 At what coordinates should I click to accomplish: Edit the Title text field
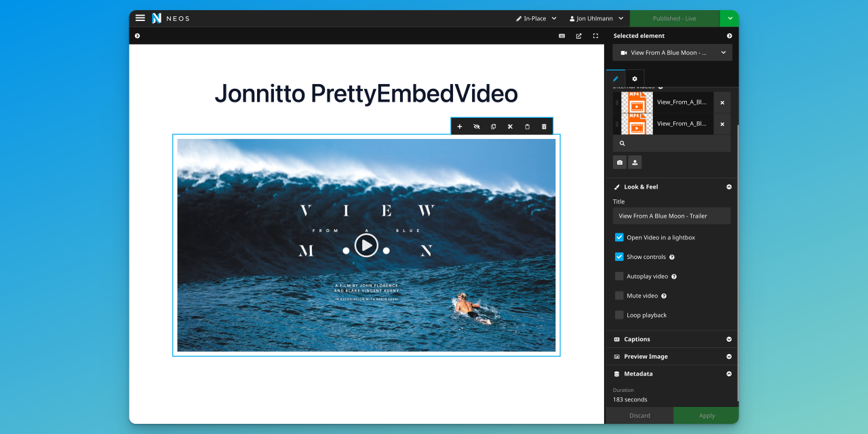coord(672,216)
